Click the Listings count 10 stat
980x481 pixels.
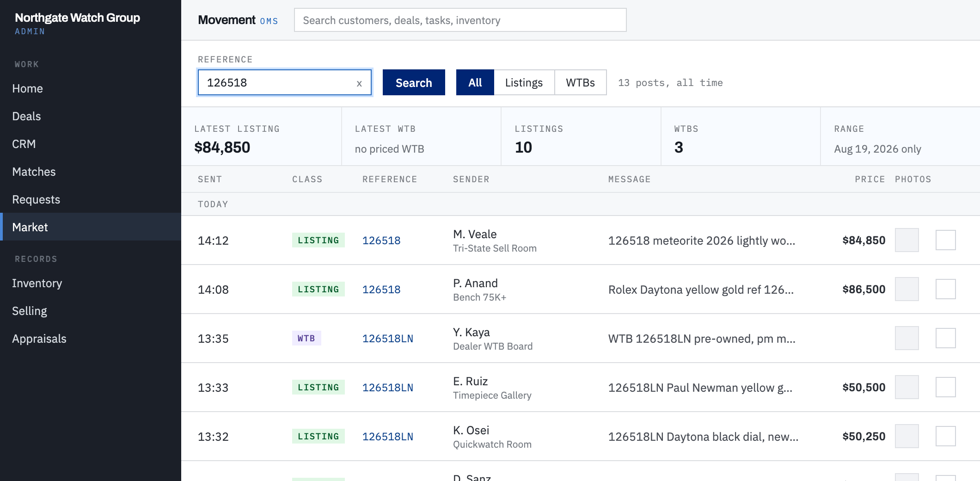523,148
